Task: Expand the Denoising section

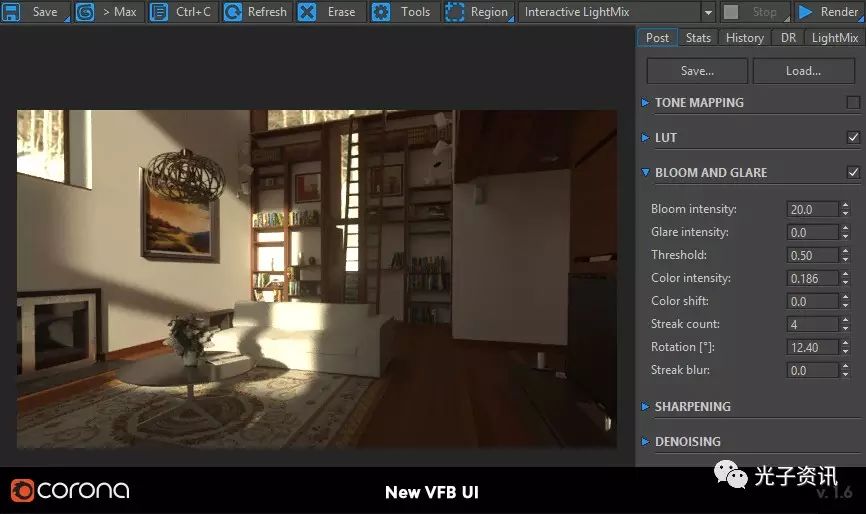Action: click(x=645, y=442)
